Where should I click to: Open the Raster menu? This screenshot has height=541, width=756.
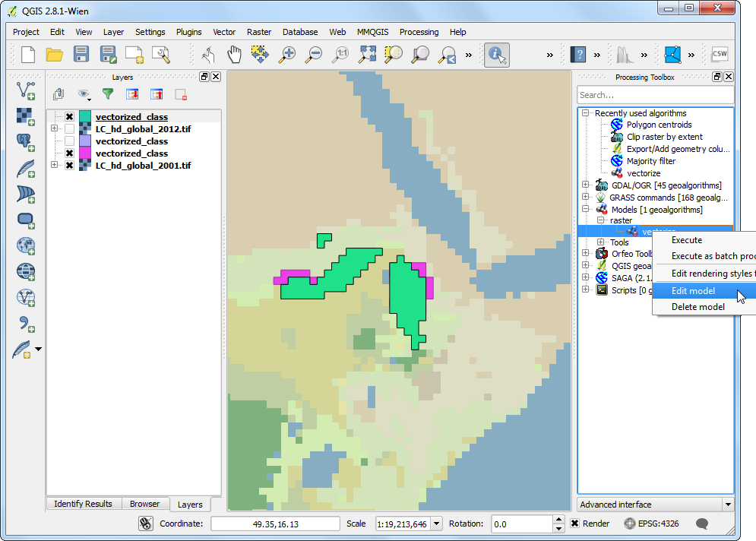(x=259, y=32)
